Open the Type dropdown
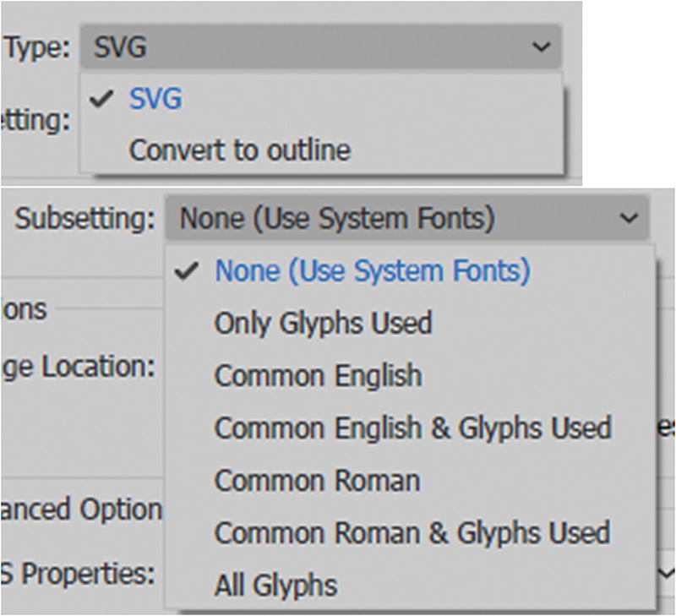 tap(321, 46)
